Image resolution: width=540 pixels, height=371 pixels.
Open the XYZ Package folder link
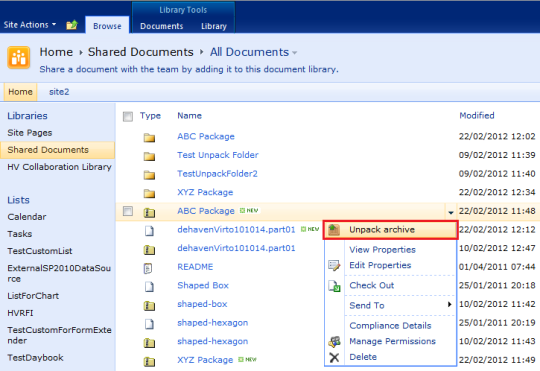[x=205, y=192]
